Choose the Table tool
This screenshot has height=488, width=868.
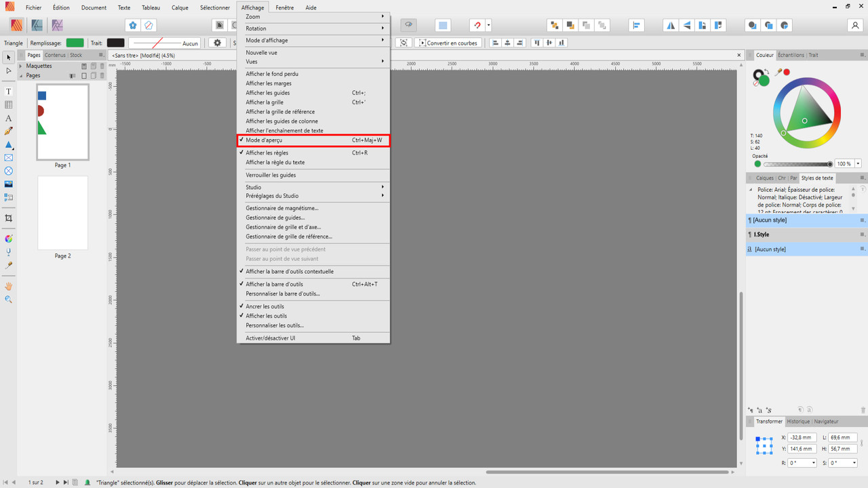coord(8,105)
